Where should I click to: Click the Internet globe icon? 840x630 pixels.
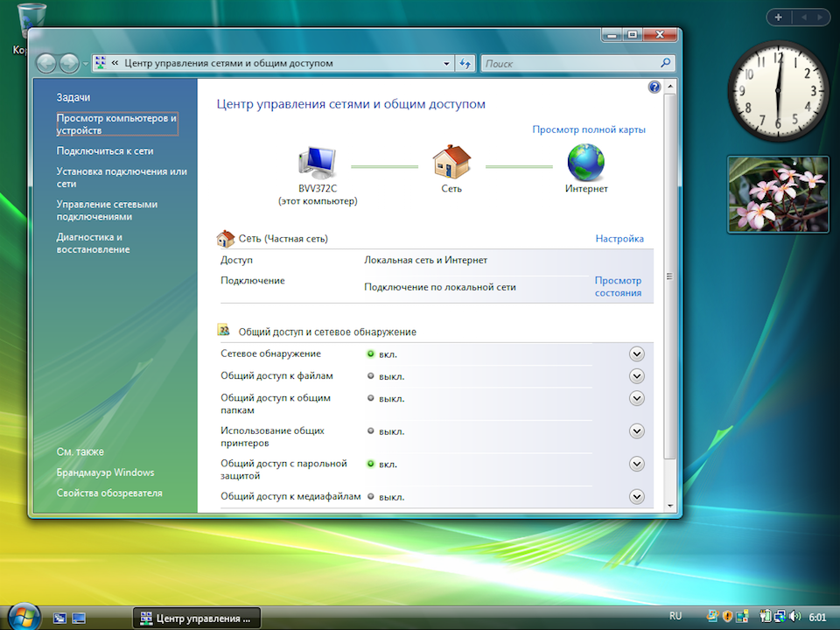pyautogui.click(x=586, y=163)
